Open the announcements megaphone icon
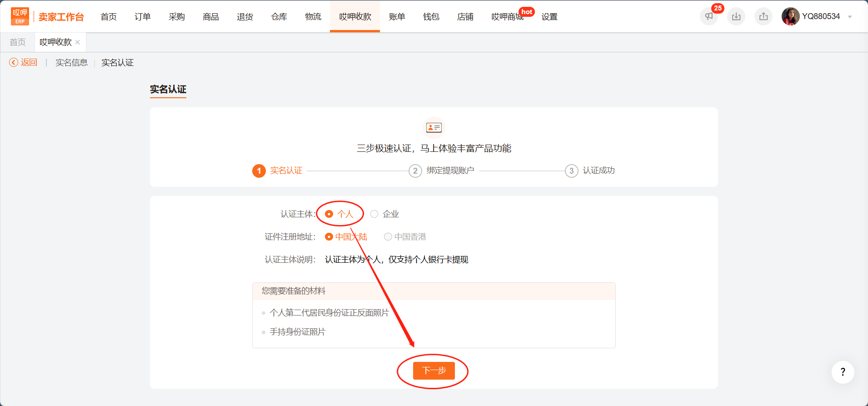Screen dimensions: 868x406 (708, 16)
